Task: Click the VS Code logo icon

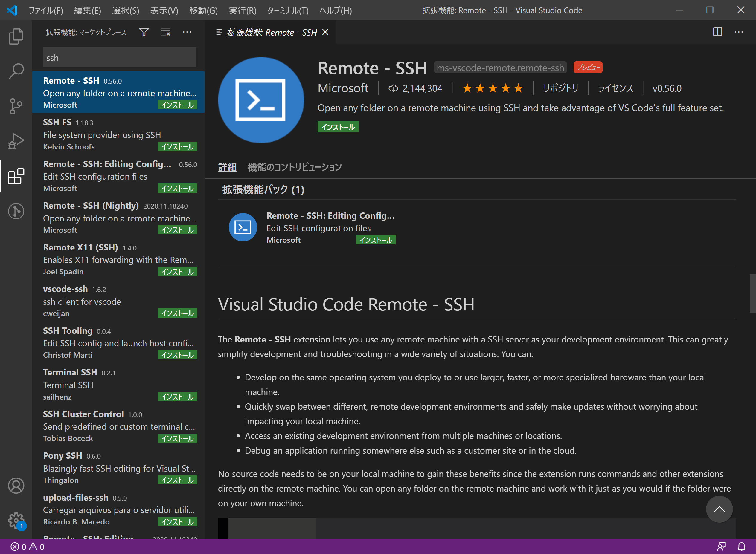Action: point(12,10)
